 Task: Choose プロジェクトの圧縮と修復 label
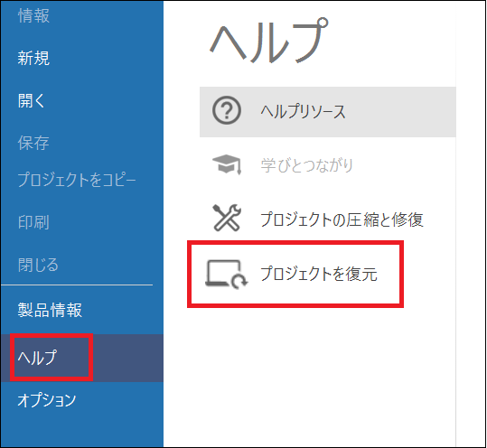coord(342,219)
